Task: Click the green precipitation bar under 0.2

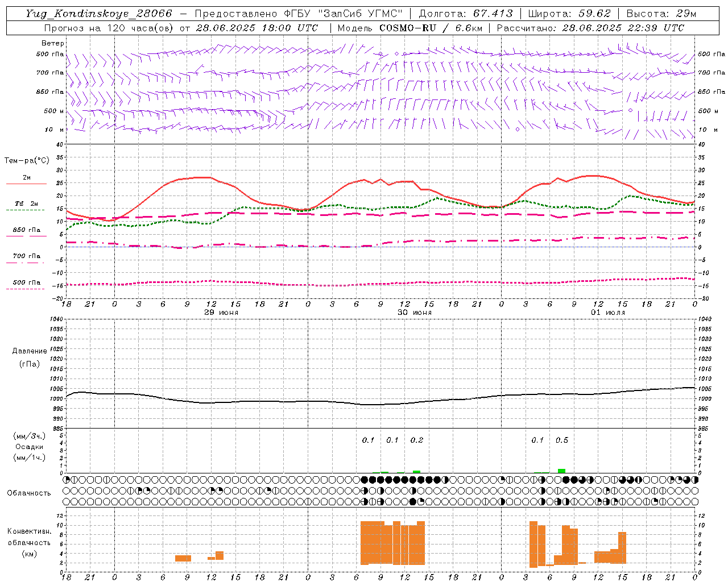Action: (x=416, y=472)
